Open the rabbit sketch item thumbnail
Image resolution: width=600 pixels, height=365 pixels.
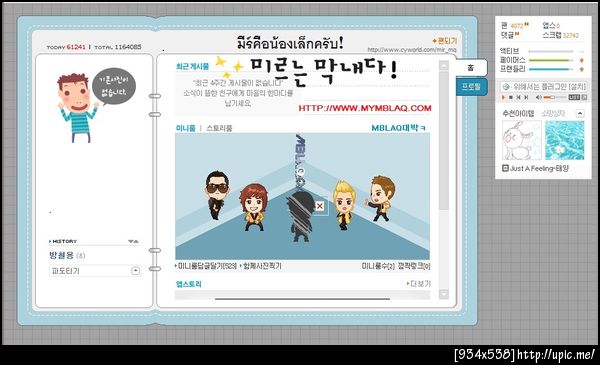(x=522, y=140)
